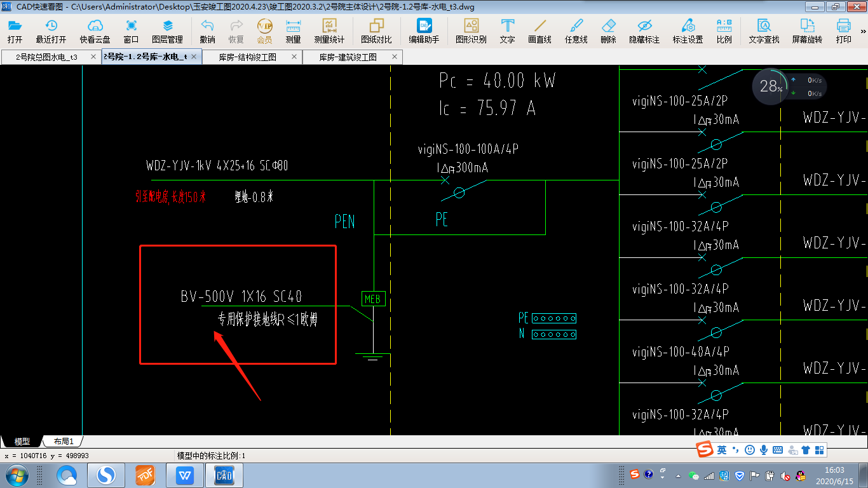The width and height of the screenshot is (868, 488).
Task: Click the Pc = 40.00 kW text
Action: 497,81
